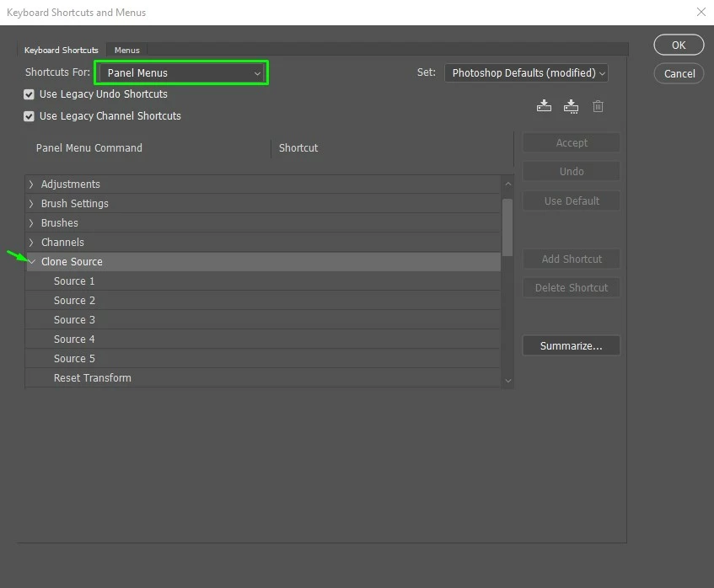Confirm with the OK button

click(679, 45)
